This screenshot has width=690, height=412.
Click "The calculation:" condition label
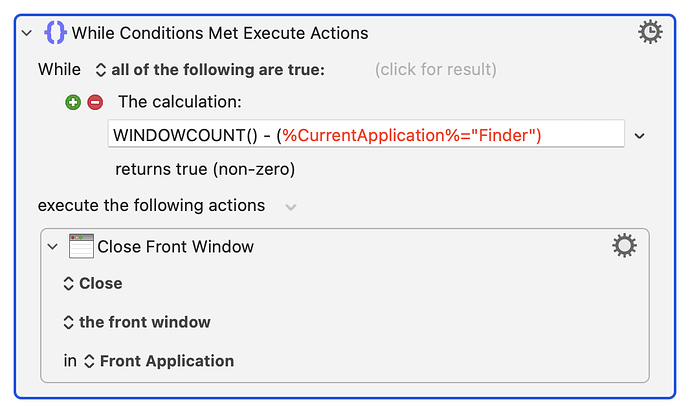pyautogui.click(x=180, y=102)
